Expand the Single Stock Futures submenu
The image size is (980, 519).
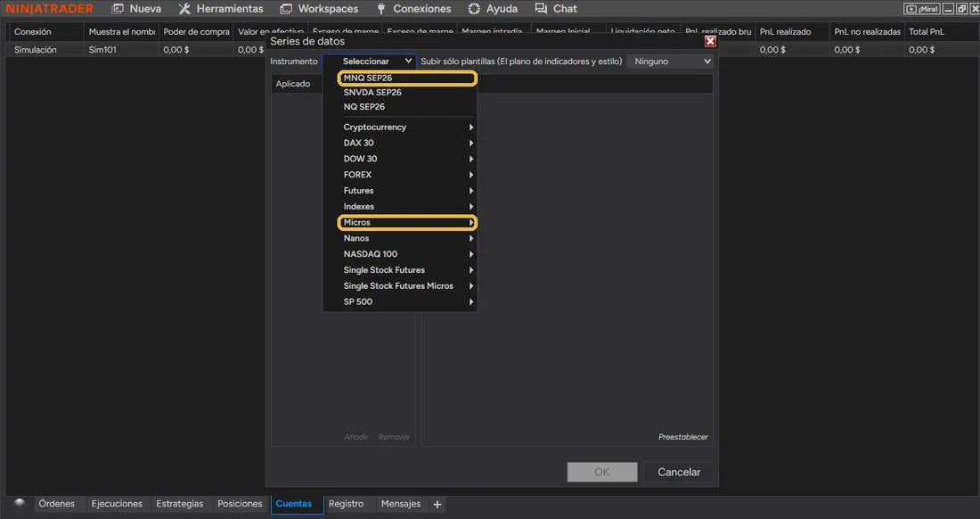point(399,270)
